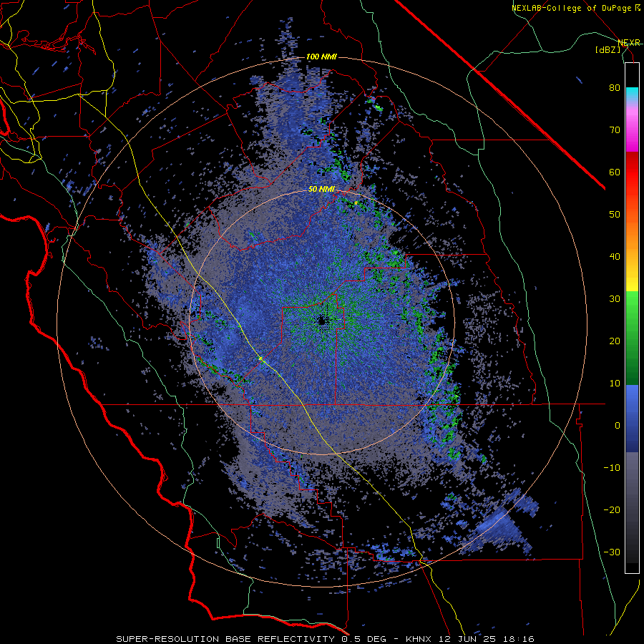The height and width of the screenshot is (644, 644).
Task: Select the "20" value on the dBZ scale
Action: [615, 341]
